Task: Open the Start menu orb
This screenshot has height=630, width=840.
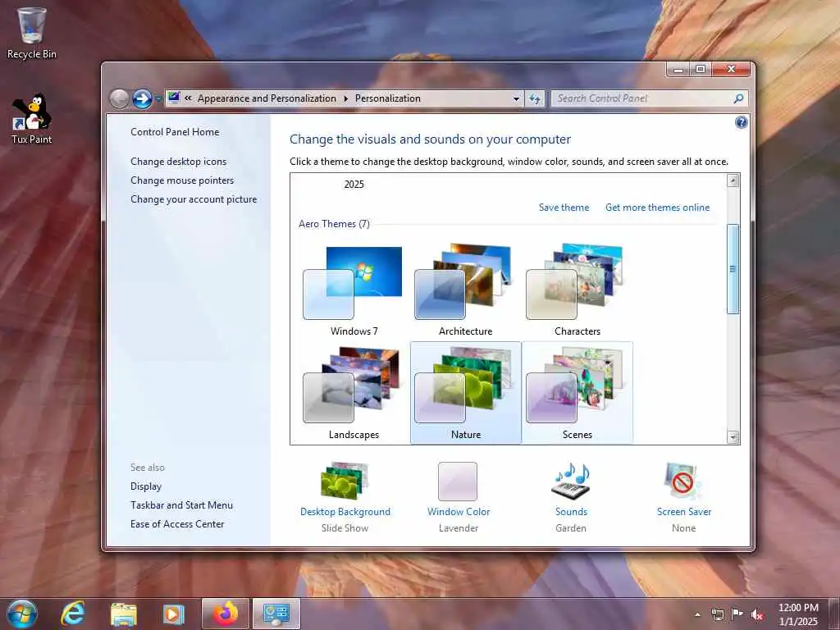Action: coord(22,614)
